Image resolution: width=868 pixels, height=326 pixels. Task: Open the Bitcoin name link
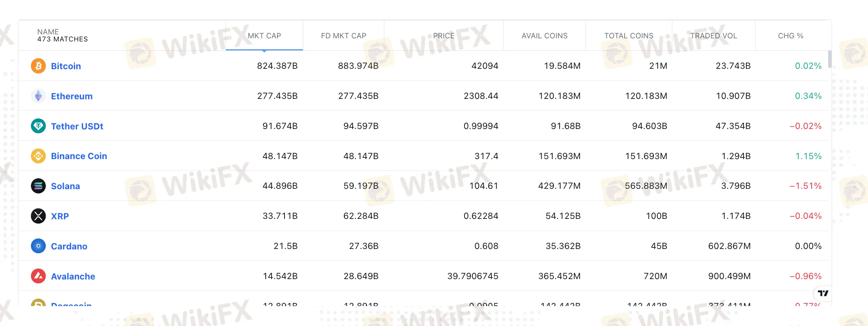tap(66, 66)
